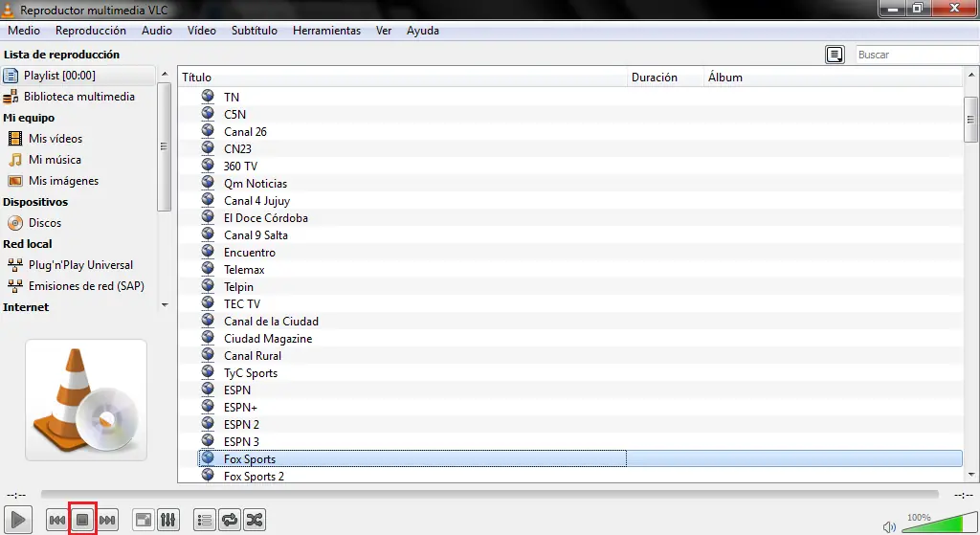980x535 pixels.
Task: Open the Ver menu
Action: pyautogui.click(x=384, y=31)
